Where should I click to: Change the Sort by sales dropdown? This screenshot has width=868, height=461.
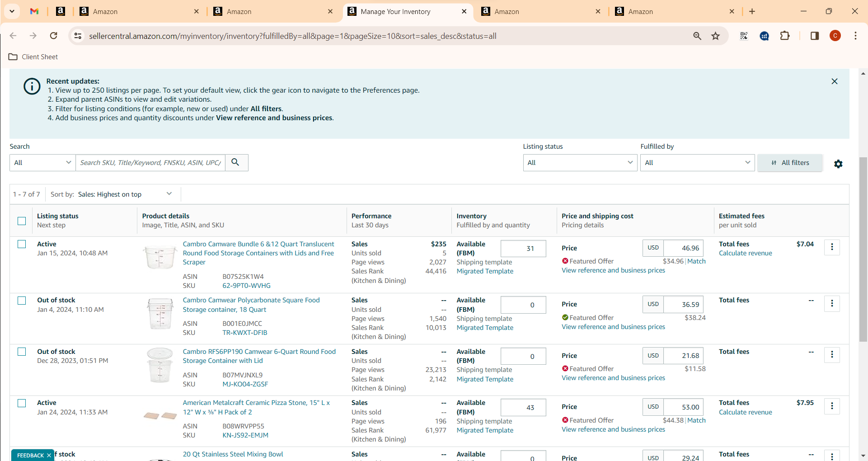[125, 194]
